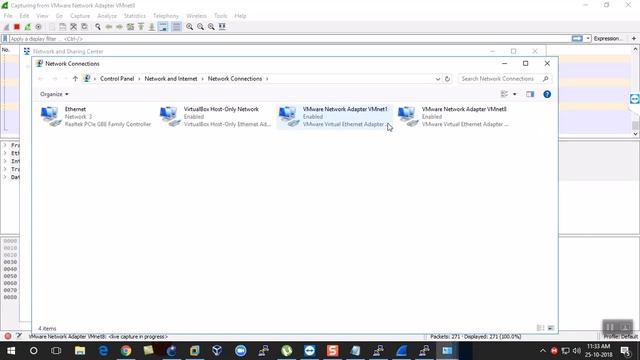Viewport: 640px width, 360px height.
Task: Open more view options dropdown arrow
Action: click(514, 94)
